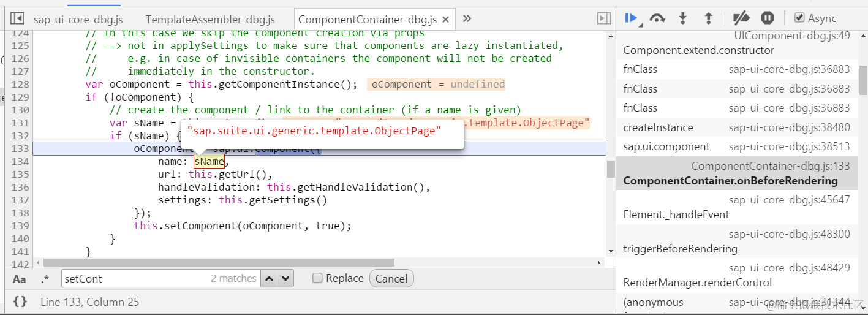Screen dimensions: 868x315
Task: Pretty print with braces icon
Action: pos(20,302)
